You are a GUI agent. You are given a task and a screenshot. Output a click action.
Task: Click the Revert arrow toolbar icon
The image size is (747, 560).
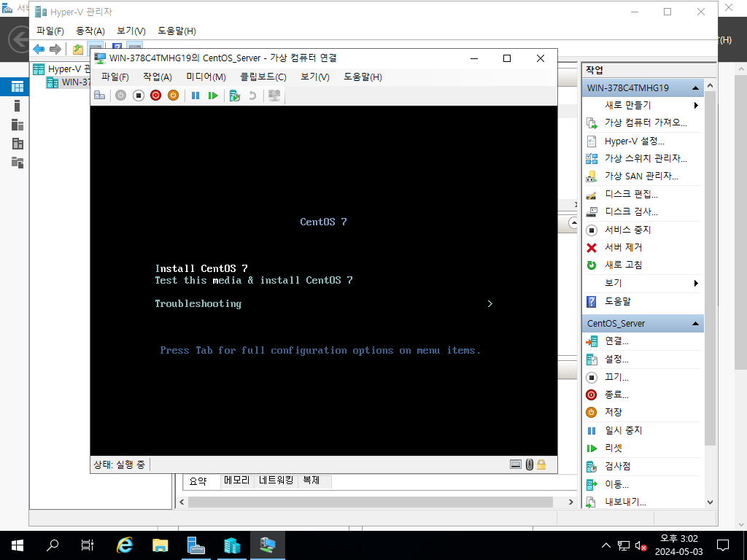pyautogui.click(x=252, y=96)
